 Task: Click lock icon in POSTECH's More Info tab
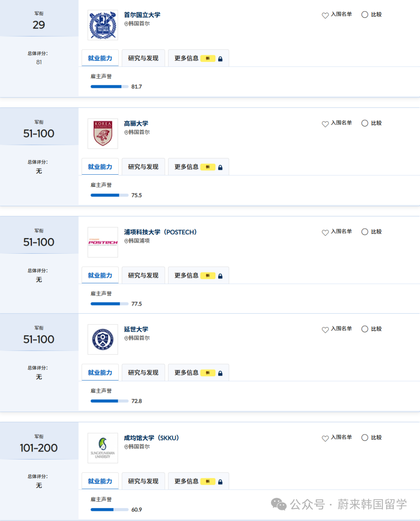tap(220, 276)
